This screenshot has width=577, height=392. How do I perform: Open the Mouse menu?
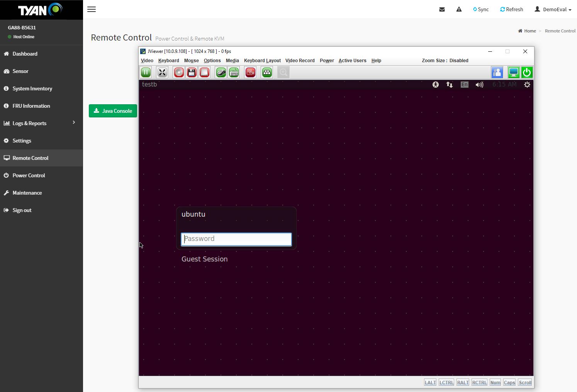click(x=192, y=61)
